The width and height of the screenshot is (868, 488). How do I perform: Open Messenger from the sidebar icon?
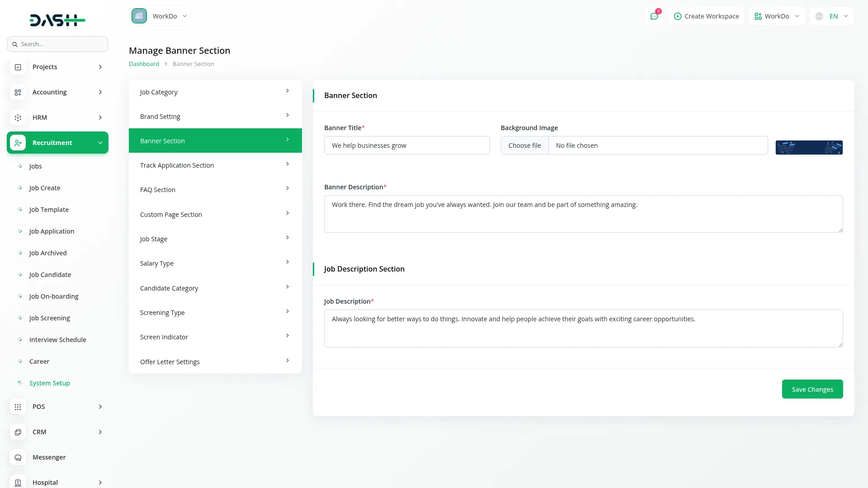click(18, 457)
